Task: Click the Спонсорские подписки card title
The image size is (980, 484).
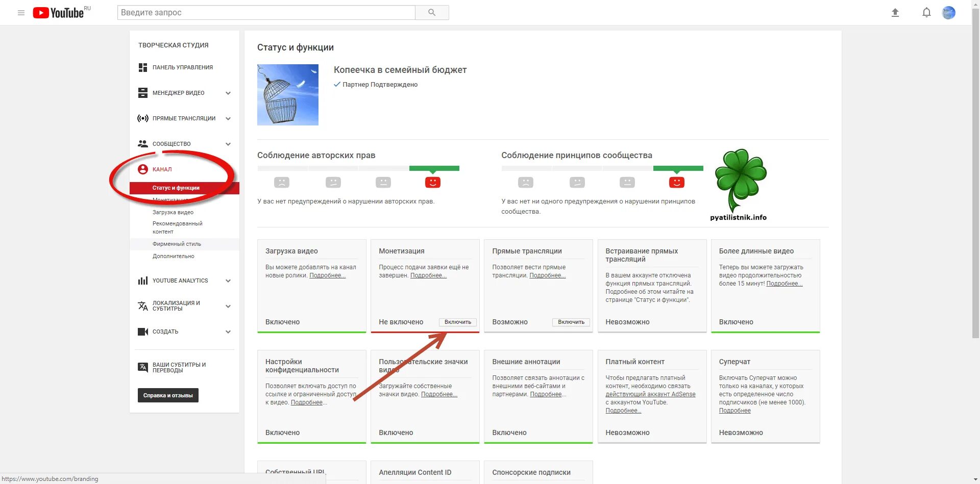Action: point(531,472)
